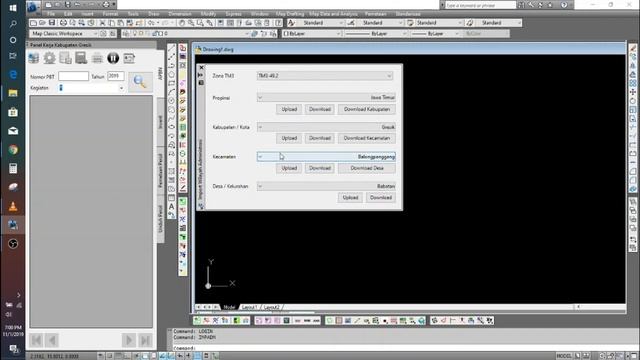Click the Cut scissors icon in the toolbar

102,23
